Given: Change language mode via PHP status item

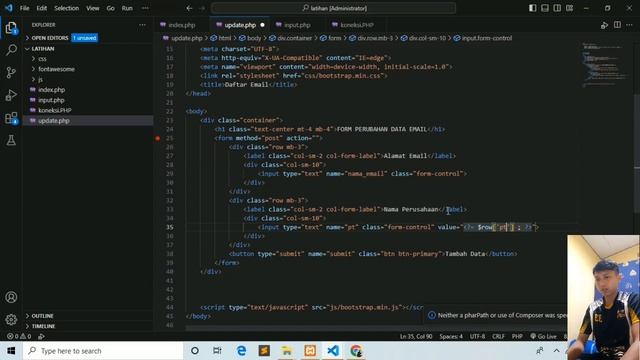Looking at the screenshot, I should [517, 336].
